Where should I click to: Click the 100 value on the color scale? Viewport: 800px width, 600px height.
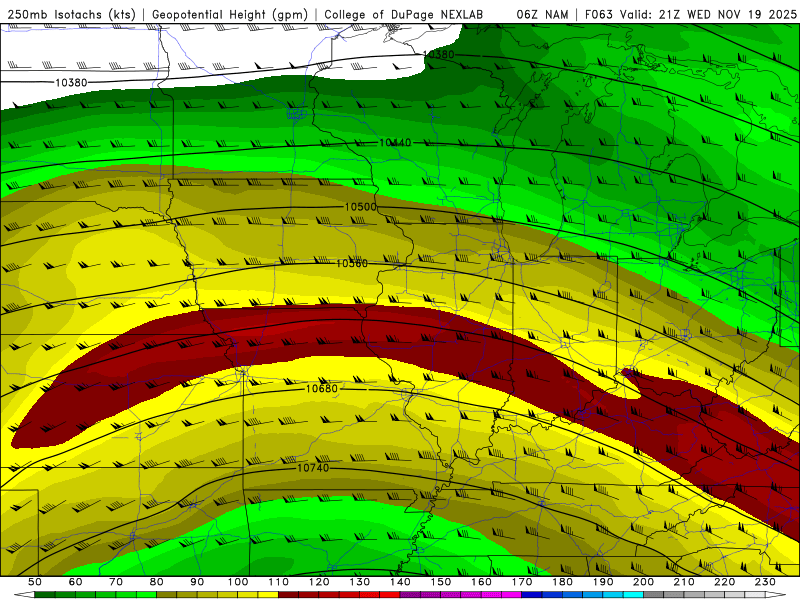[238, 582]
